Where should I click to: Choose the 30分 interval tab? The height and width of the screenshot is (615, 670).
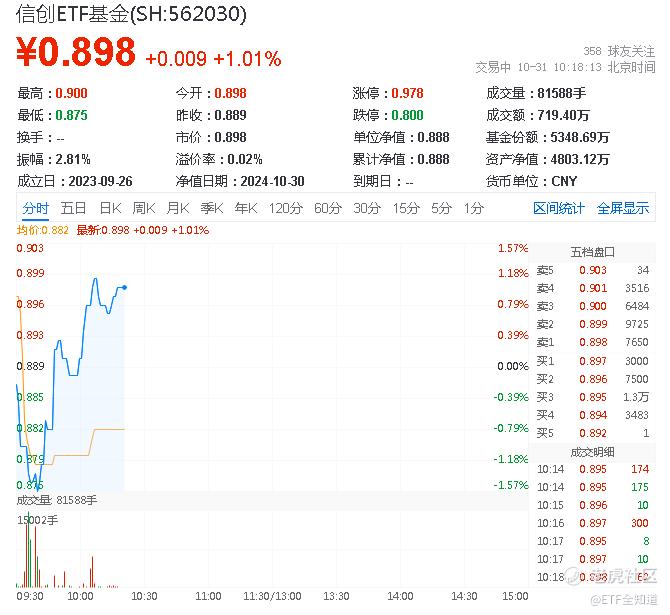367,208
